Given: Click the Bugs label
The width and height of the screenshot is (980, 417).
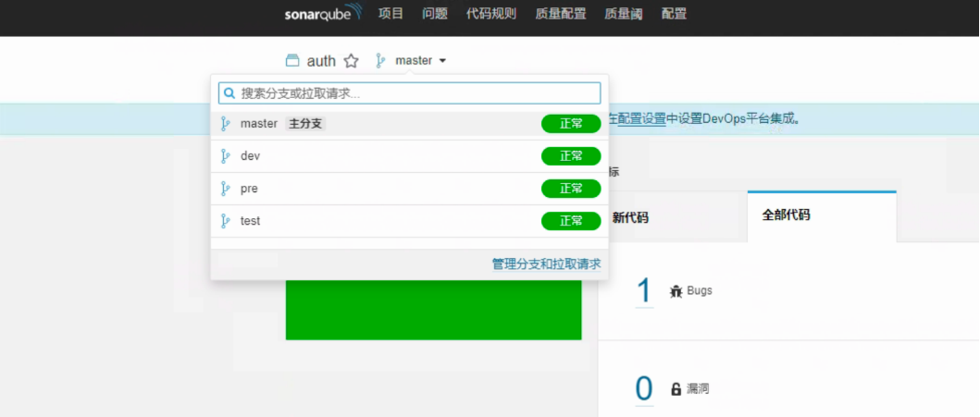Looking at the screenshot, I should 700,291.
